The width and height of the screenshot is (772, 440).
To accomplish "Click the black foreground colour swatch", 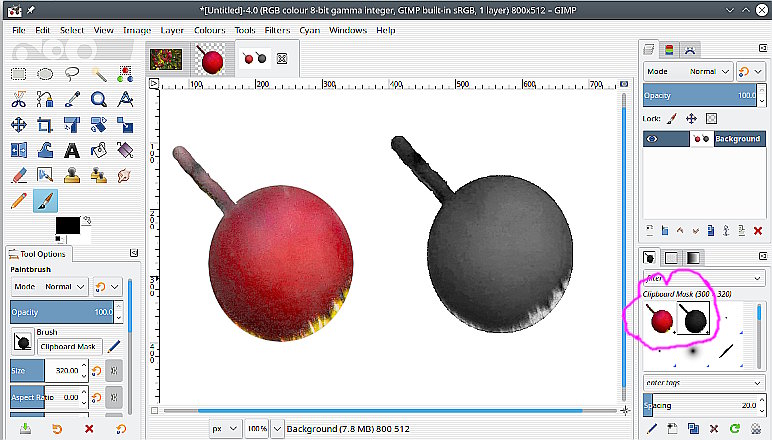I will [x=66, y=225].
